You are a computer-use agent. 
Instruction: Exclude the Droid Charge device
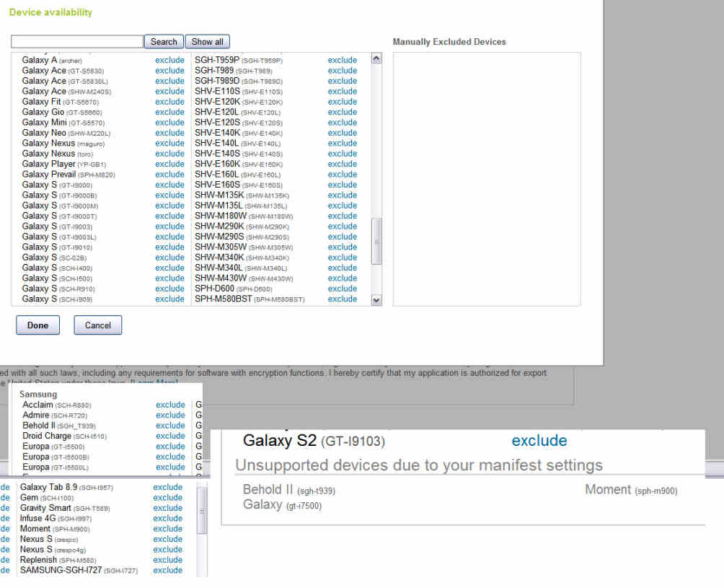(170, 436)
